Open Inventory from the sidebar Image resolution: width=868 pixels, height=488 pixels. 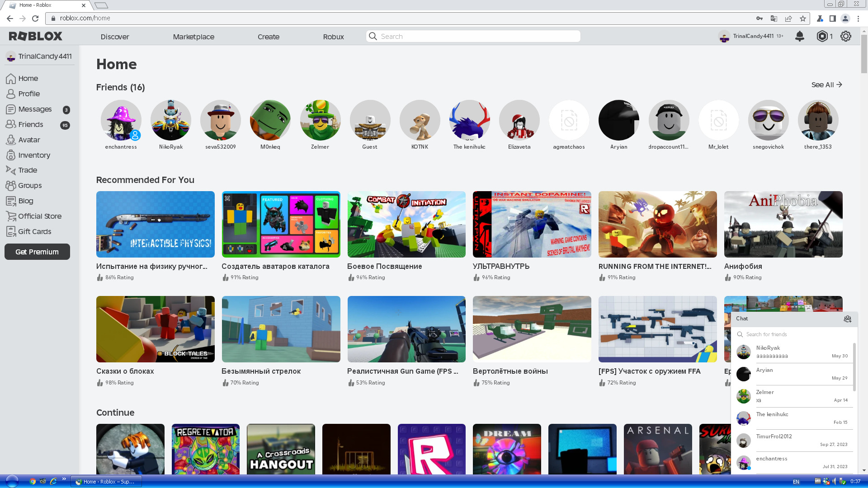(x=34, y=155)
